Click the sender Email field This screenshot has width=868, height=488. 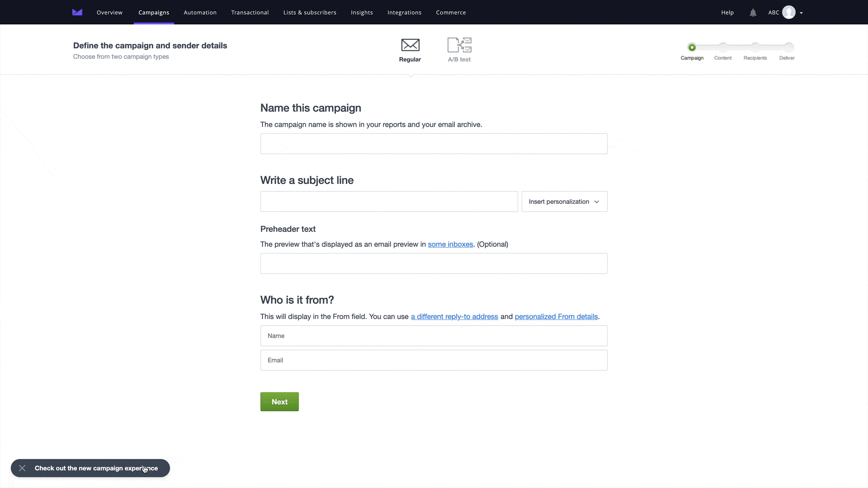coord(434,360)
